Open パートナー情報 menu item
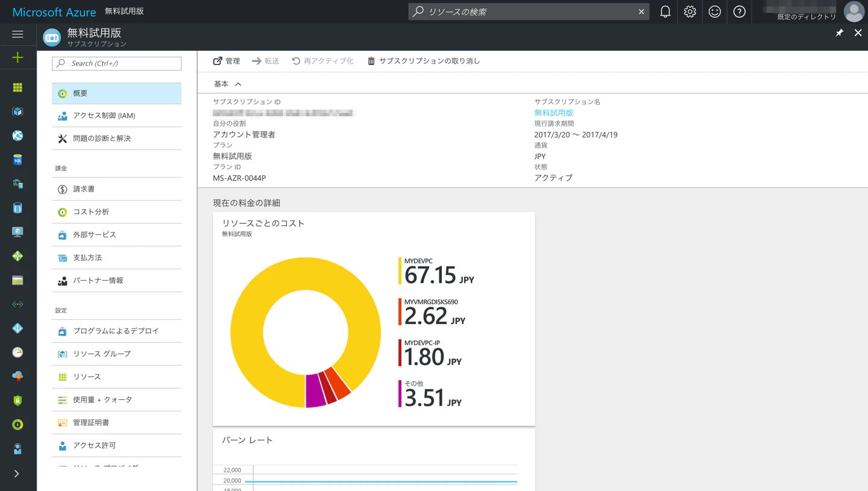 pyautogui.click(x=116, y=281)
